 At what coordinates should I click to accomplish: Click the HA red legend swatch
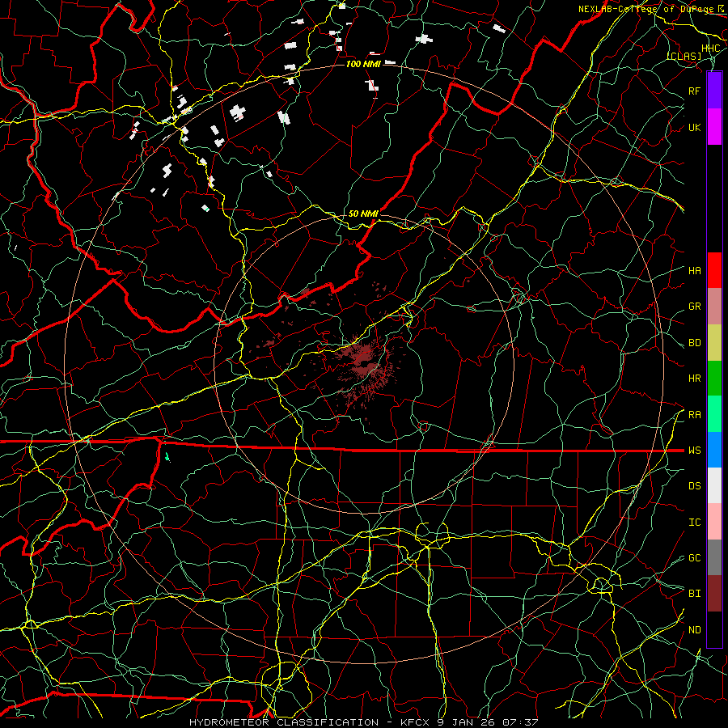(x=714, y=270)
